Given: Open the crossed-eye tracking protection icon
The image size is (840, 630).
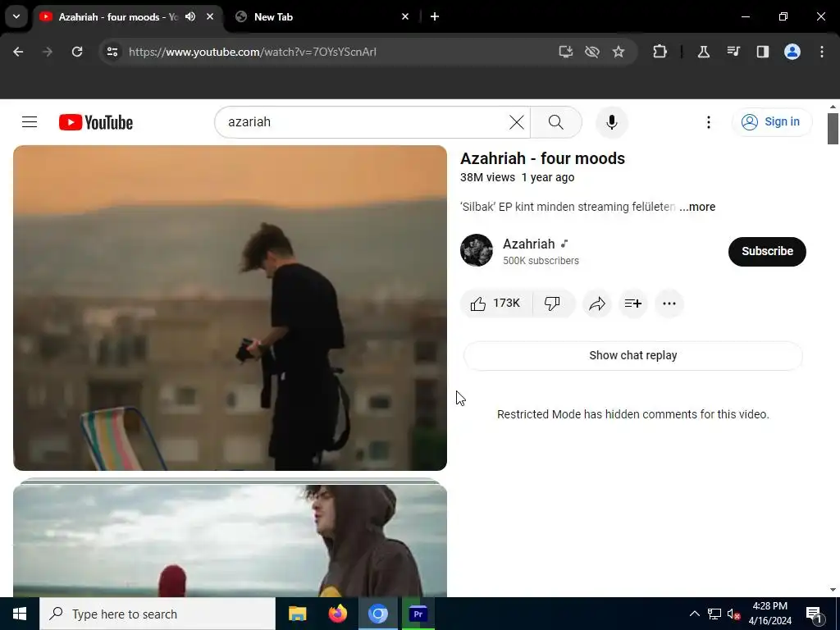Looking at the screenshot, I should point(592,52).
